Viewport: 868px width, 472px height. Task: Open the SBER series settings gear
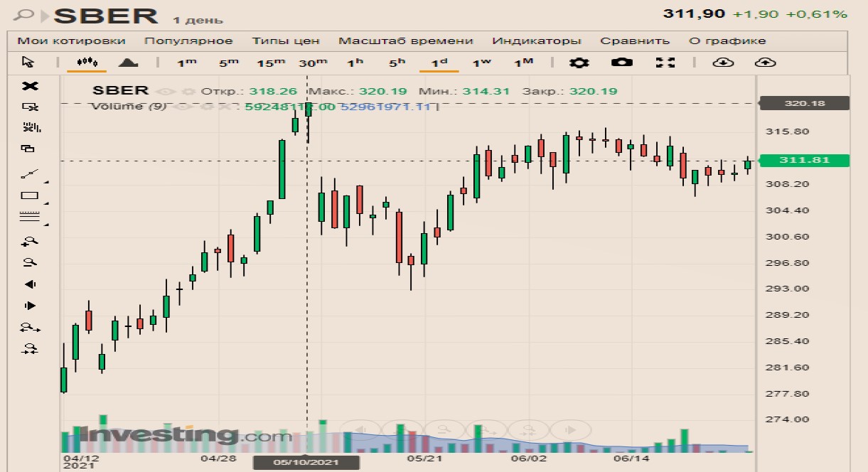(188, 92)
